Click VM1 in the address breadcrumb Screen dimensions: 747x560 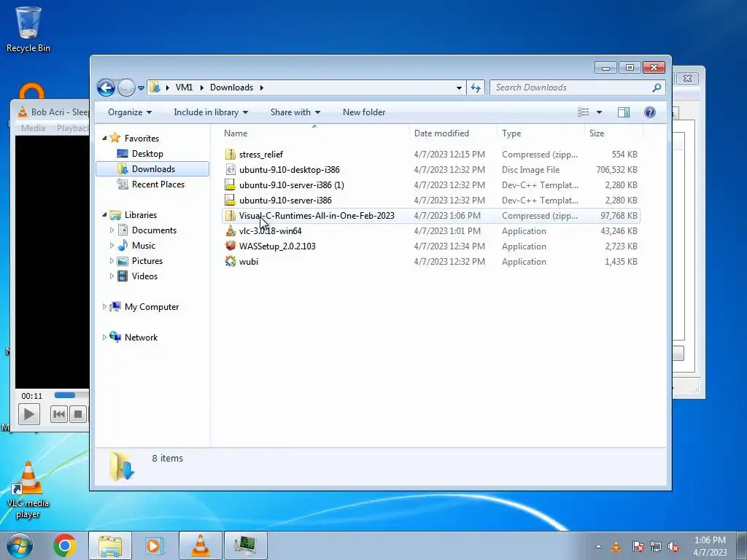pyautogui.click(x=184, y=87)
